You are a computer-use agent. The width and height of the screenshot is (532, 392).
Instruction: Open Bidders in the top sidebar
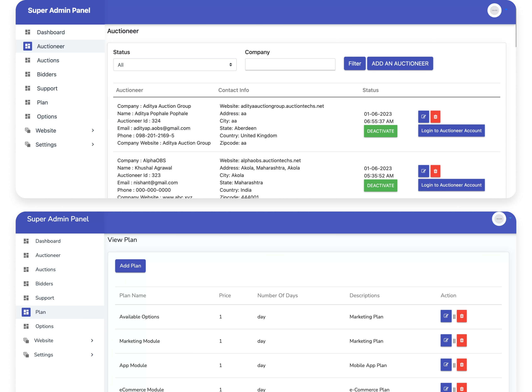pos(47,74)
